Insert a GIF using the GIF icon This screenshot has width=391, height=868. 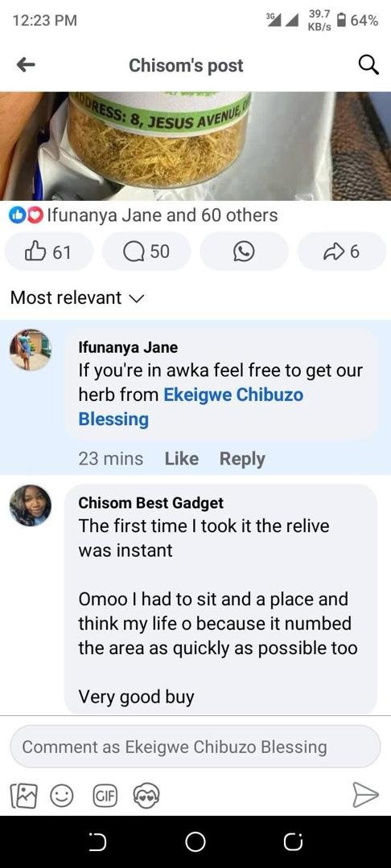(104, 796)
